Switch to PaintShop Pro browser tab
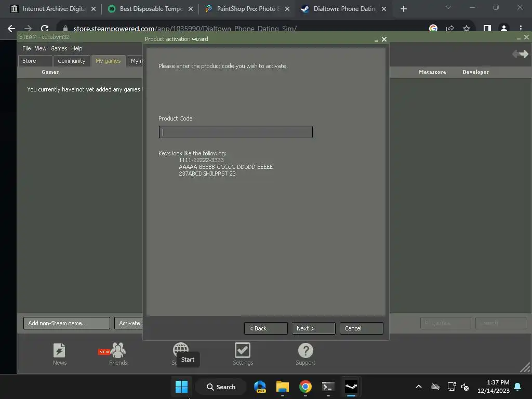This screenshot has width=532, height=399. [248, 9]
